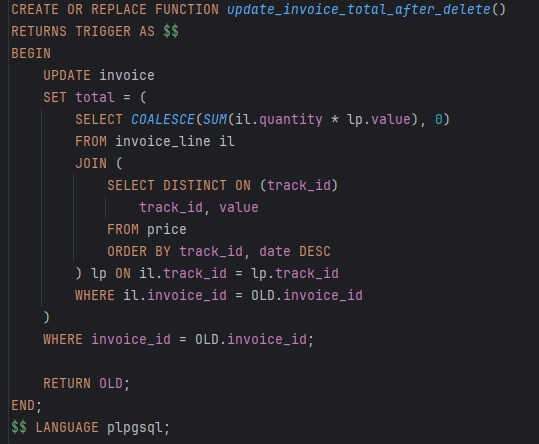Click the RETURN OLD statement
Screen dimensions: 539x444
86,383
